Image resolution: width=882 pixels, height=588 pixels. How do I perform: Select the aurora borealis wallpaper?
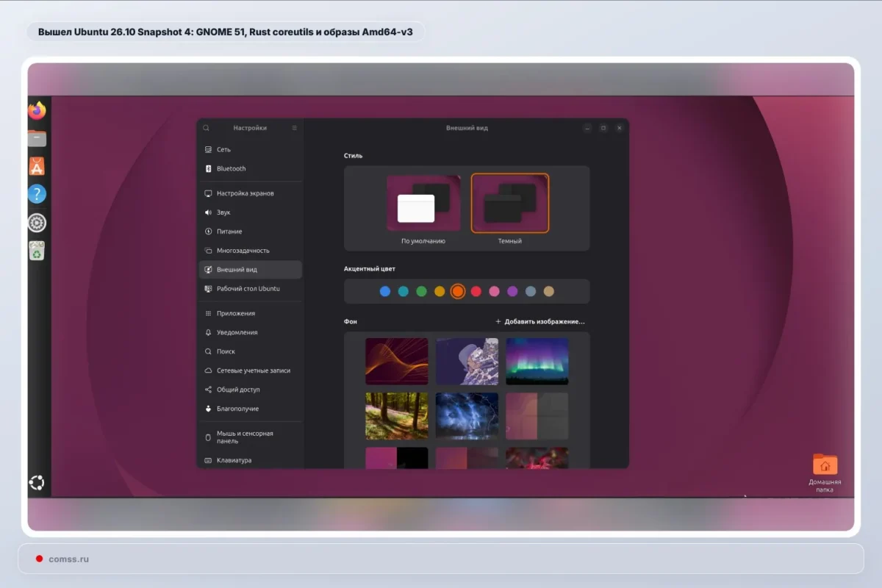coord(537,361)
